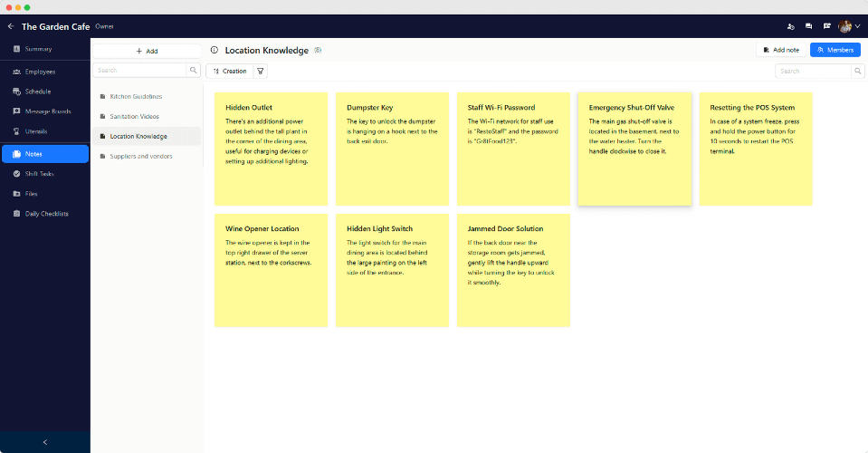Click the folder search magnifier icon
The image size is (868, 453).
(x=193, y=71)
